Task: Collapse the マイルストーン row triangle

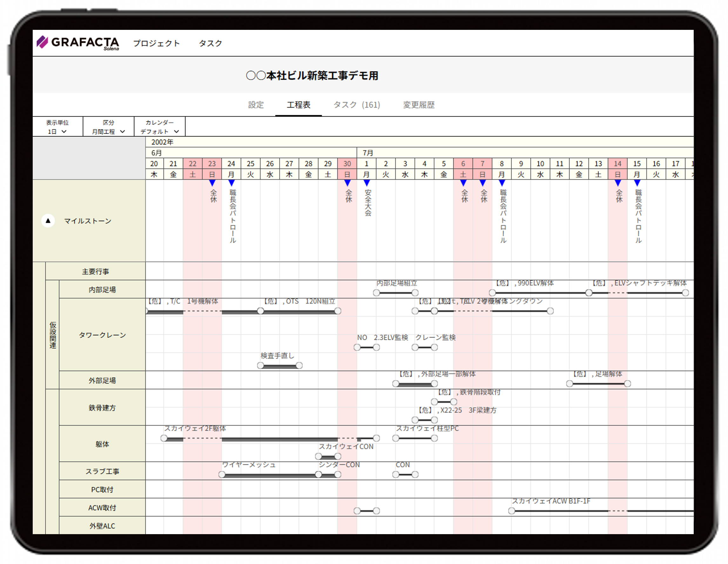Action: (48, 221)
